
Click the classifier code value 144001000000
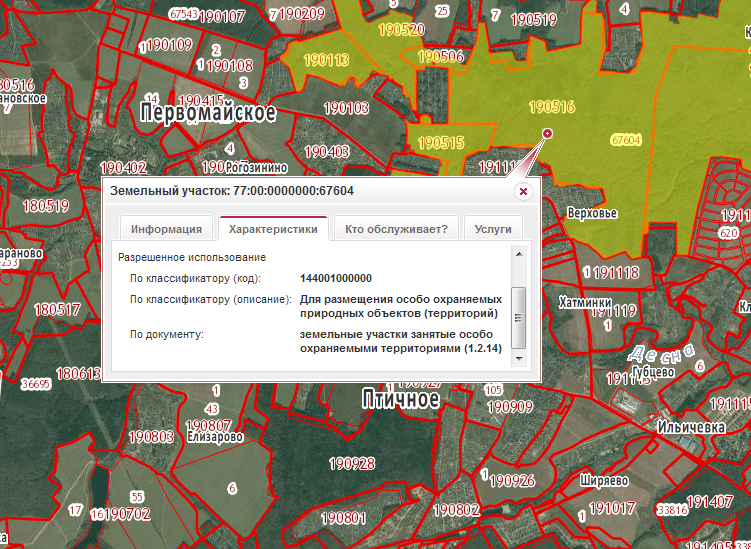click(x=336, y=278)
